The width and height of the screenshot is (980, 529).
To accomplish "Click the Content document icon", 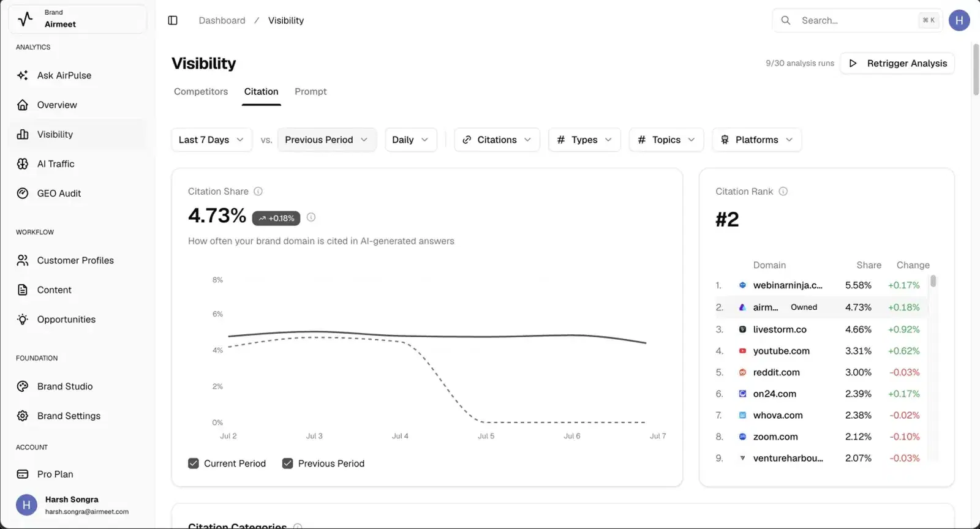I will coord(23,290).
